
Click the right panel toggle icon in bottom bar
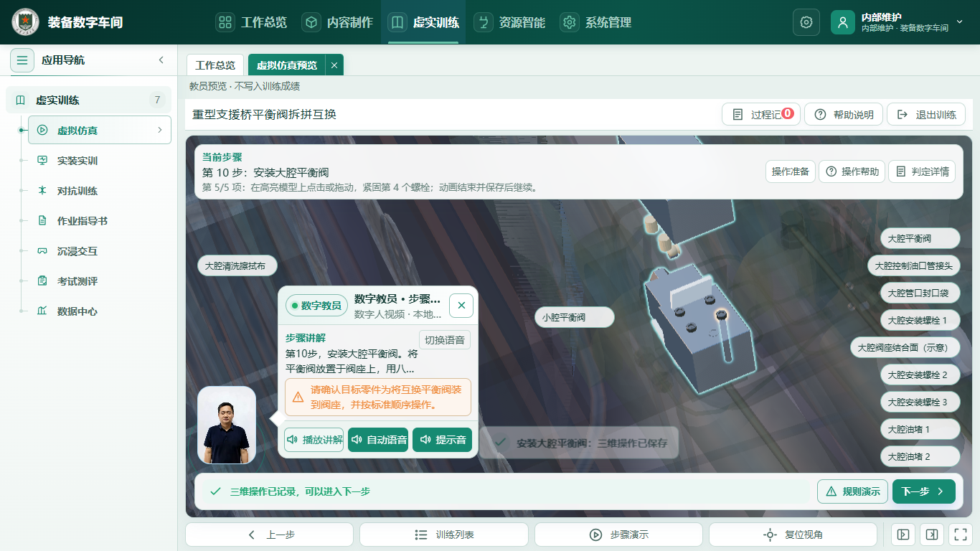click(x=931, y=534)
